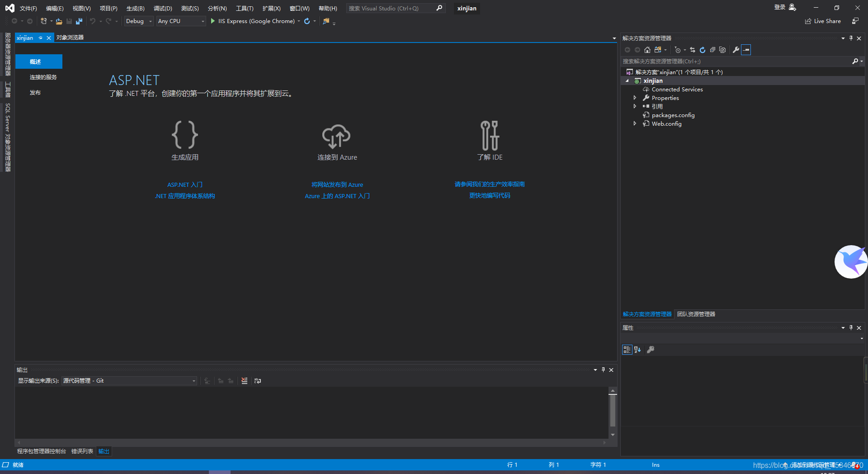868x474 pixels.
Task: Close the xinjian document tab
Action: click(x=49, y=38)
